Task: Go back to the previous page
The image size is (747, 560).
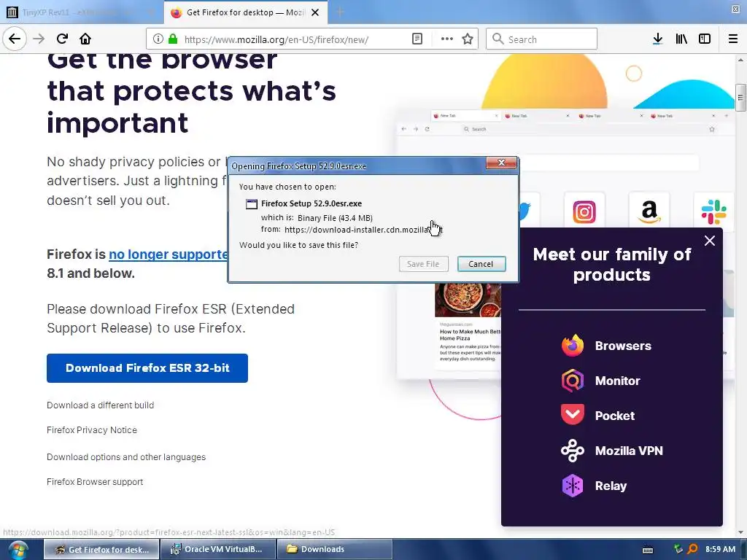Action: 15,39
